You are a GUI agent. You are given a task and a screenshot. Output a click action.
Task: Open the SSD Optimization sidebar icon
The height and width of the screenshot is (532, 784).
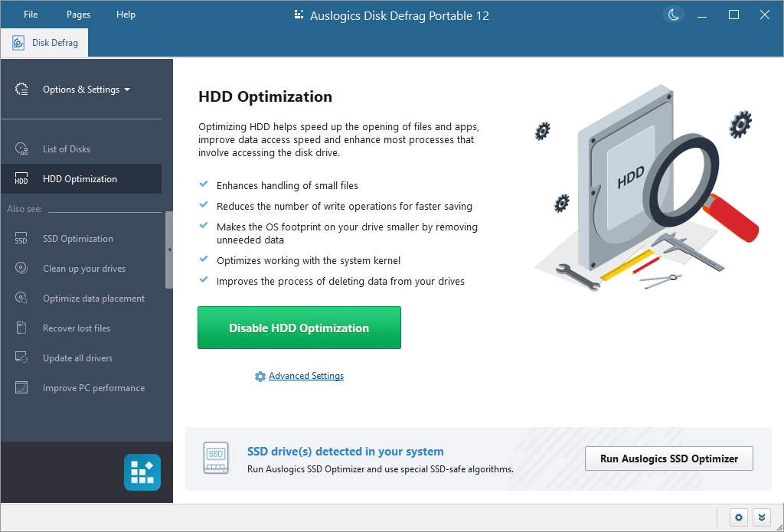point(22,238)
